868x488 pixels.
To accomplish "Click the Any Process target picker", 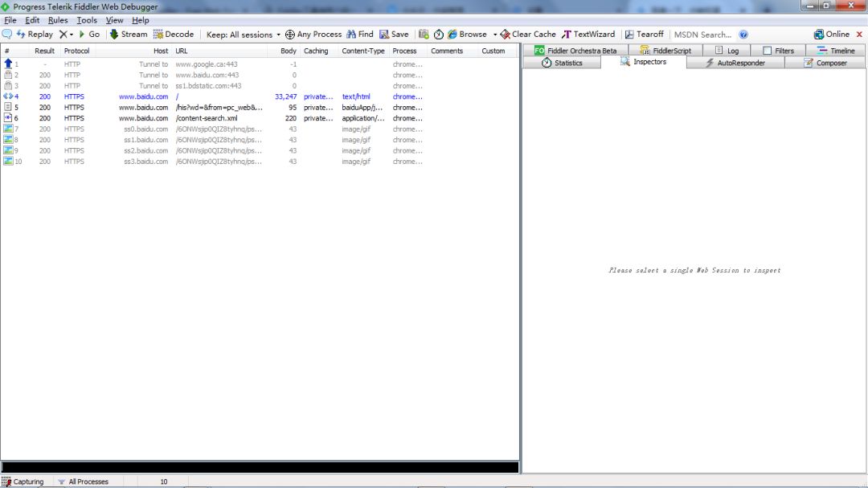I will pos(313,35).
